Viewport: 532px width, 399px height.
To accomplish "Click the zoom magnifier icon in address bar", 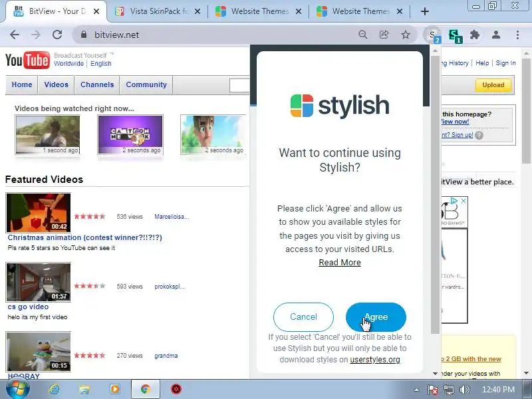I will [x=362, y=35].
